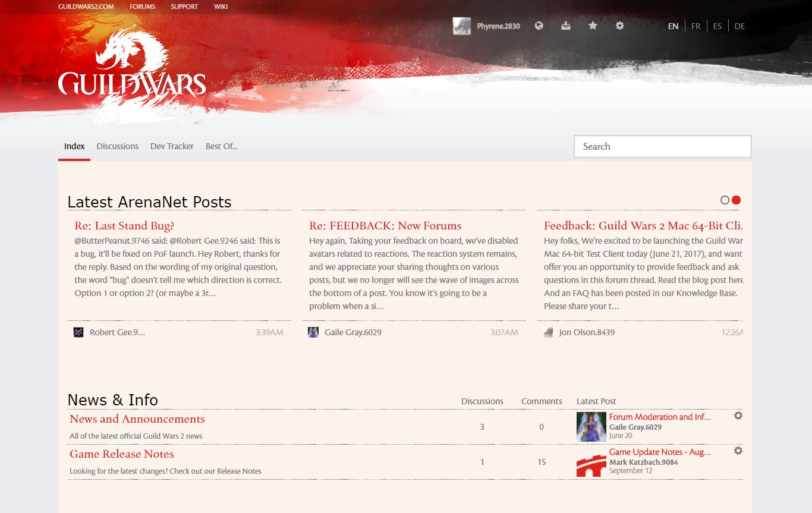
Task: Open "Re: FEEDBACK: New Forums" post
Action: tap(385, 225)
